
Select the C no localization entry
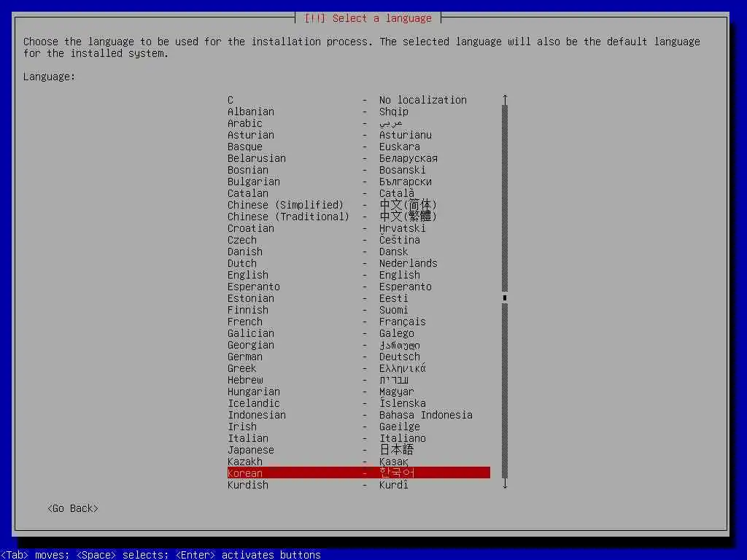pyautogui.click(x=359, y=100)
